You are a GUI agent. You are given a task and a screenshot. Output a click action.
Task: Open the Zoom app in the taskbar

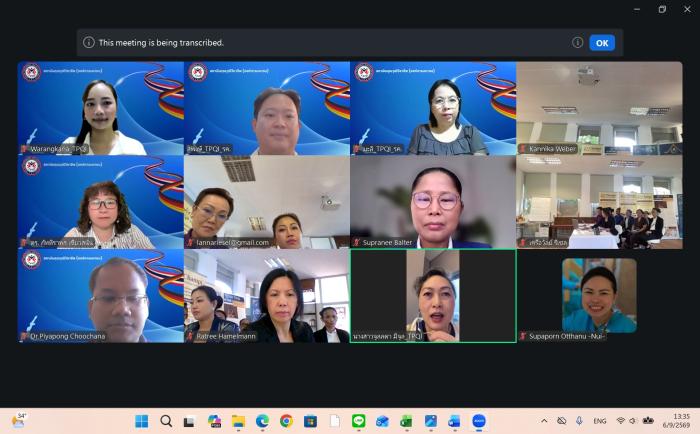click(x=479, y=421)
